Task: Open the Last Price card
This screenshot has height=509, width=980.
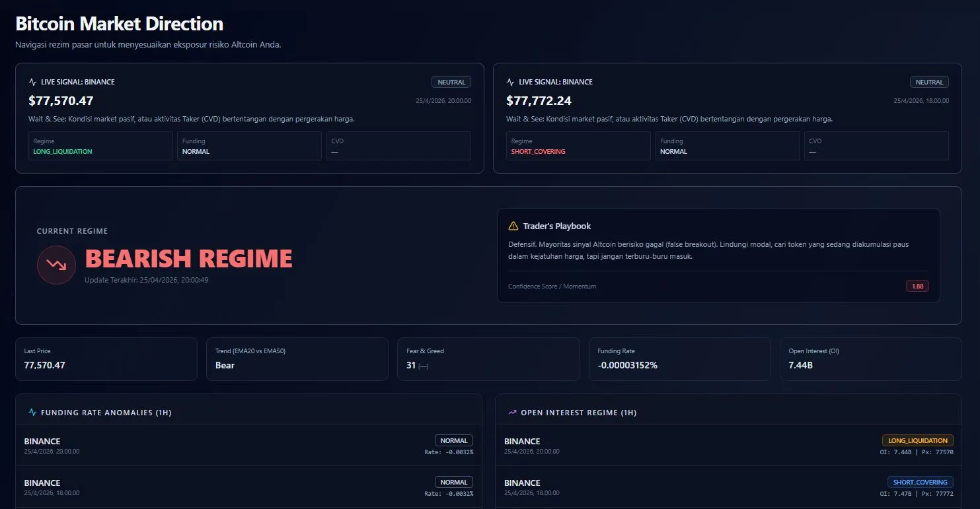Action: (106, 359)
